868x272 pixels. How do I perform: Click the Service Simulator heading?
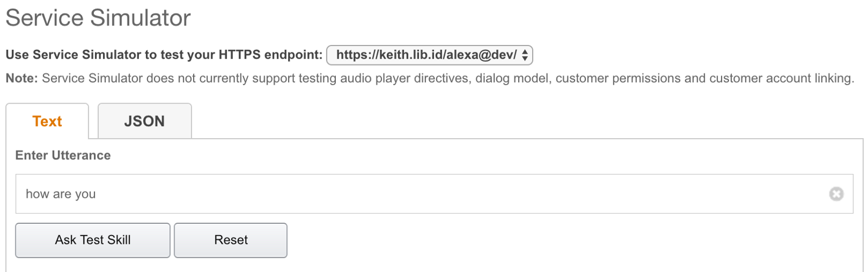(98, 18)
